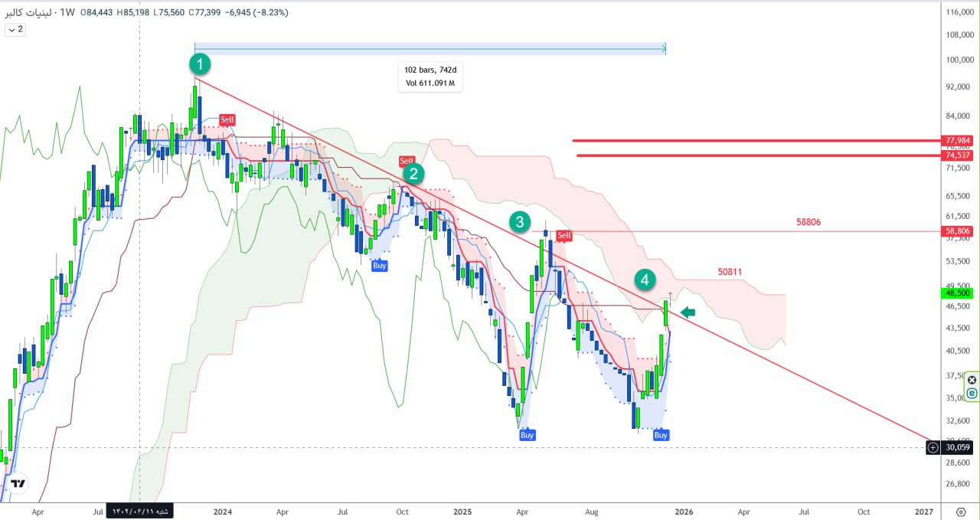This screenshot has width=980, height=520.
Task: Click the '102 bars, 742d' measurement box
Action: click(x=430, y=77)
